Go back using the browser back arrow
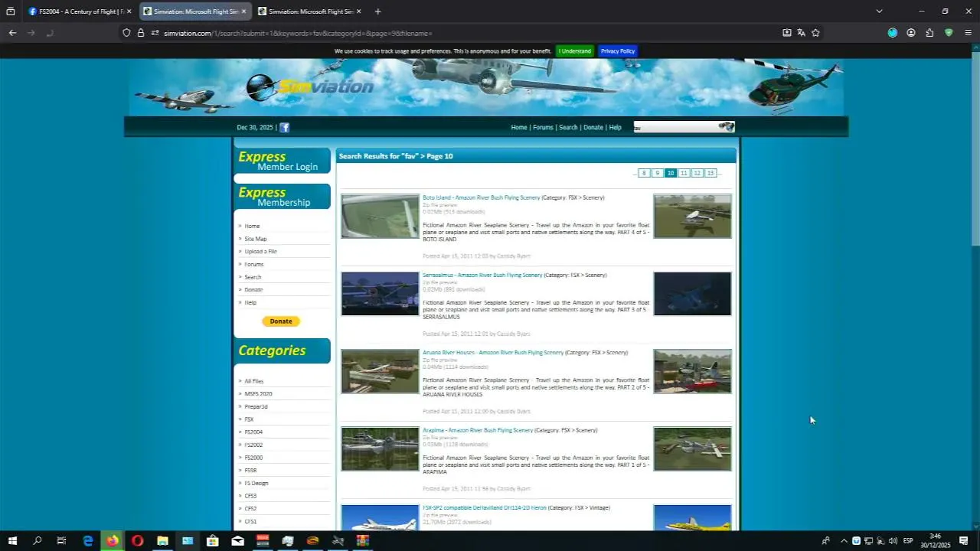Viewport: 980px width, 551px height. coord(12,33)
